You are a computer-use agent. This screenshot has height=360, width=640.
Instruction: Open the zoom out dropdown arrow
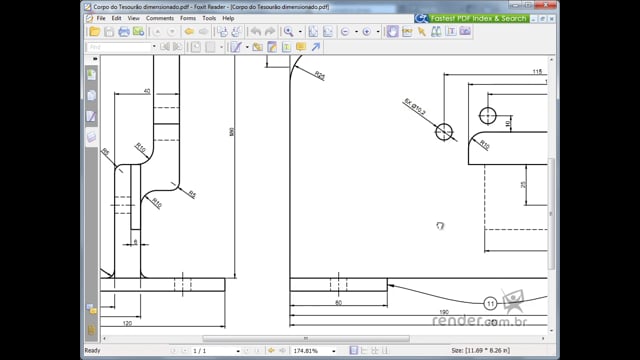click(356, 32)
